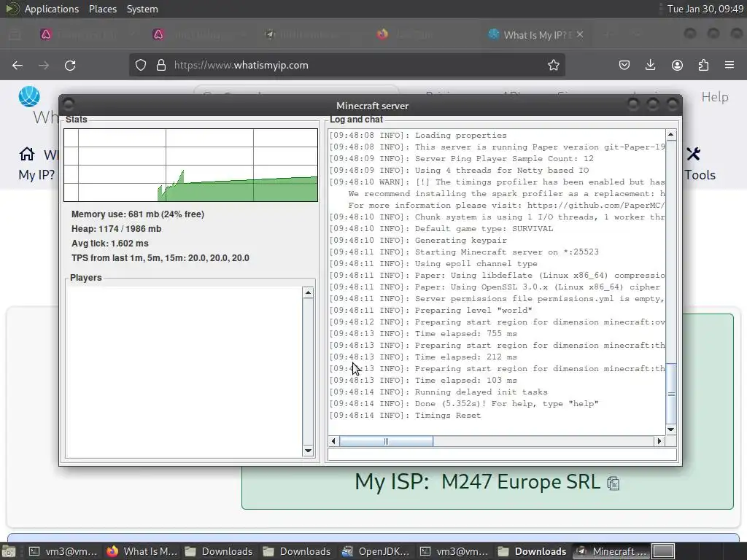Click the Running delayed init tasks line
747x560 pixels.
point(438,392)
